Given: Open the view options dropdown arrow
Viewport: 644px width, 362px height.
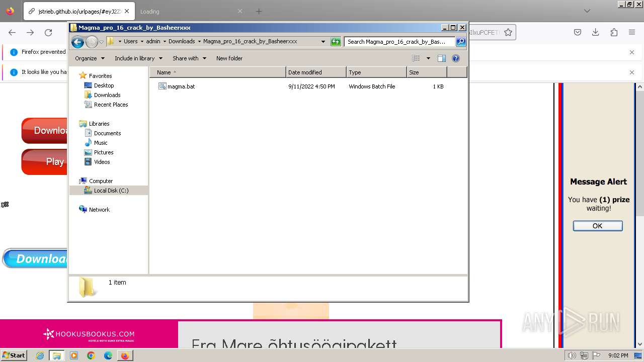Looking at the screenshot, I should click(428, 58).
